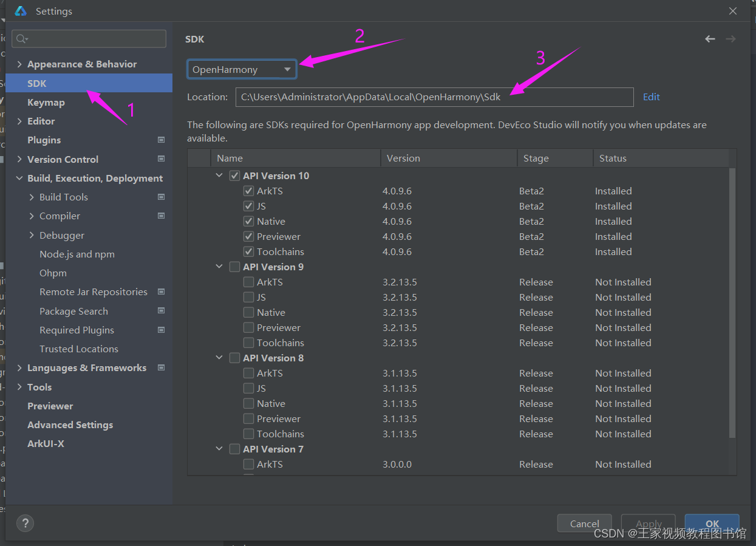Click the Version column header

click(449, 158)
